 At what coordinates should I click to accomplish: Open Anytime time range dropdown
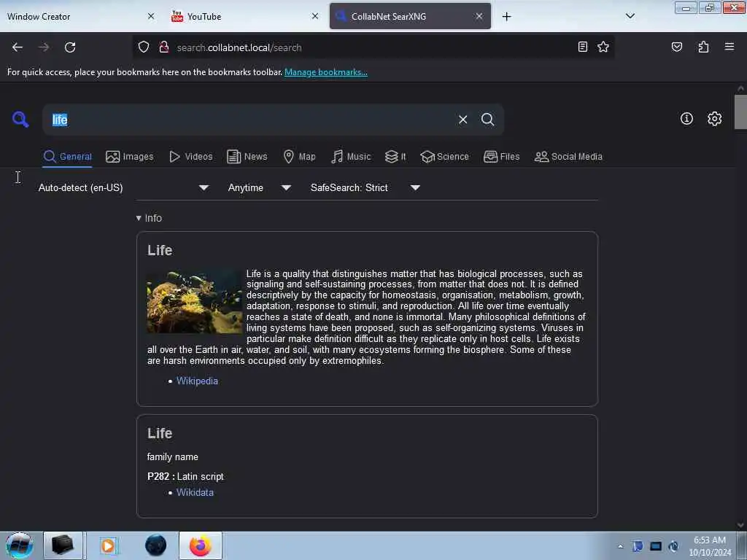[259, 187]
